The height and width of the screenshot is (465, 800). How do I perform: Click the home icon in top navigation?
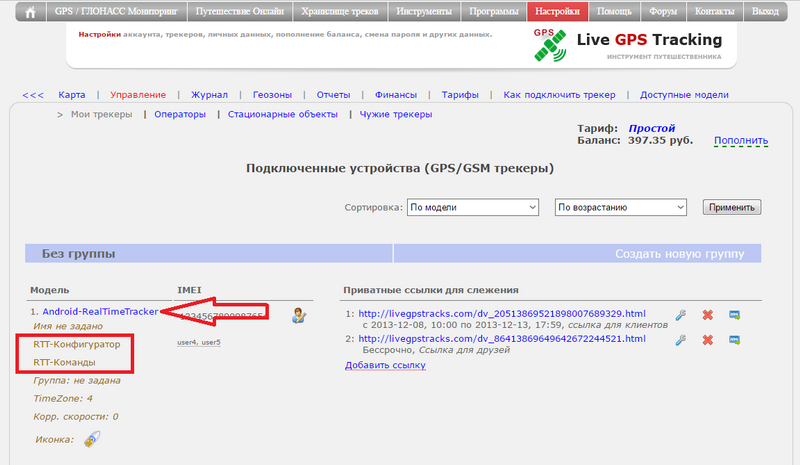pos(31,13)
